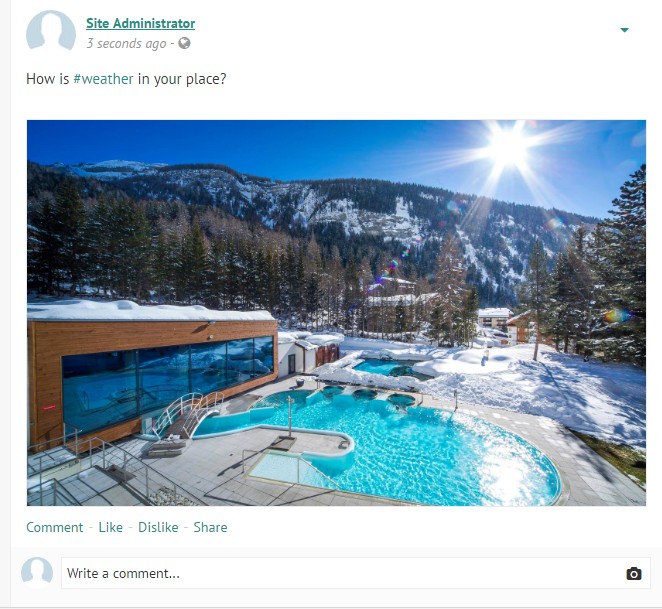This screenshot has height=609, width=662.
Task: Click the small commenter avatar icon
Action: (37, 572)
